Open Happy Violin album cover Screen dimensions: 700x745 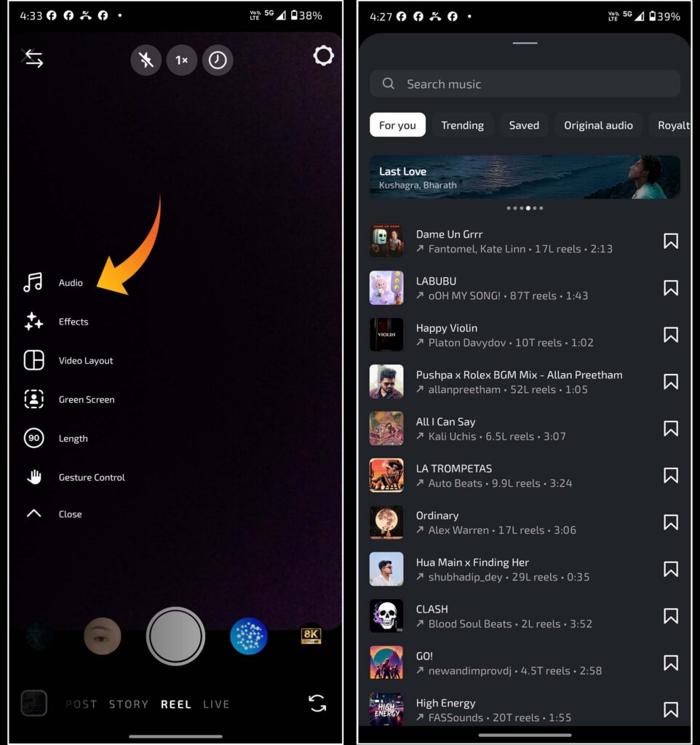tap(386, 335)
